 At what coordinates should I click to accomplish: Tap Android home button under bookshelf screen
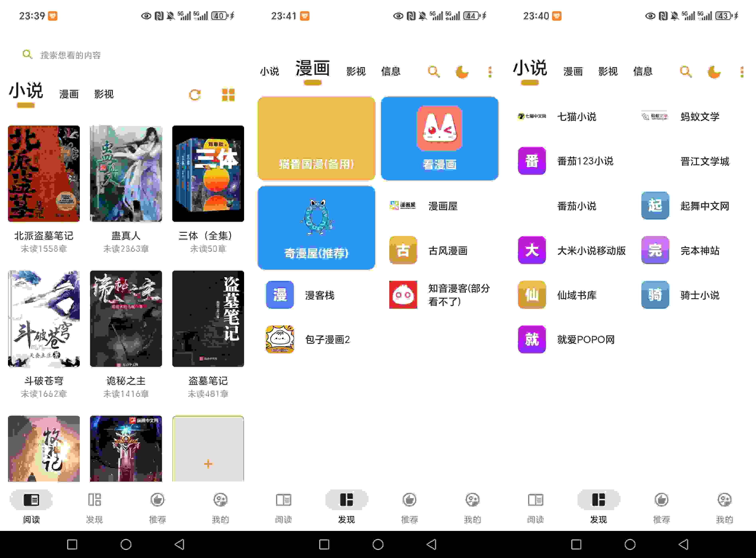tap(126, 544)
